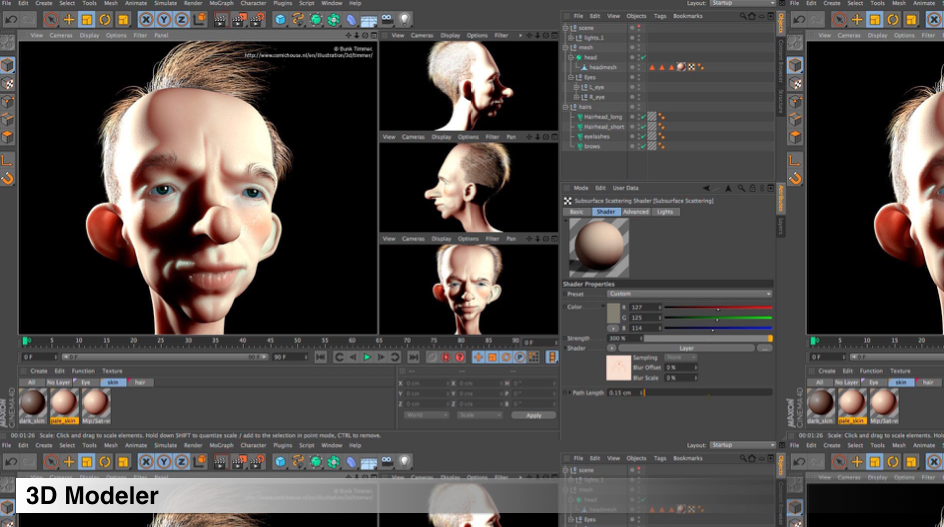
Task: Click the red R color slider
Action: point(718,308)
